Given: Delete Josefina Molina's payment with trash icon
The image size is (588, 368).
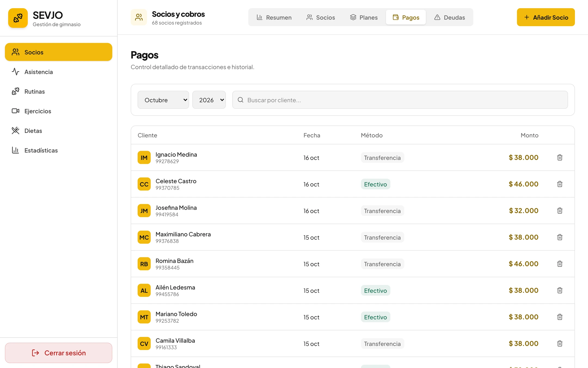Looking at the screenshot, I should tap(560, 211).
